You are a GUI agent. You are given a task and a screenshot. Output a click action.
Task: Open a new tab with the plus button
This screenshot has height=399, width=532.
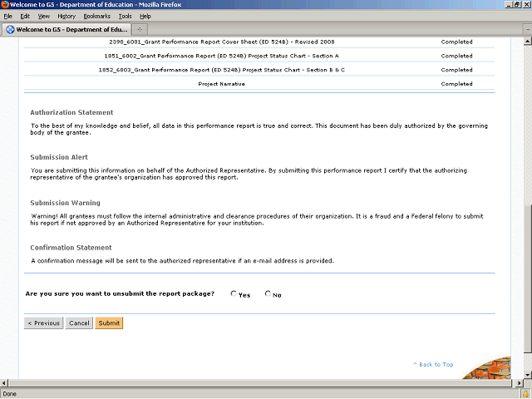[x=140, y=30]
